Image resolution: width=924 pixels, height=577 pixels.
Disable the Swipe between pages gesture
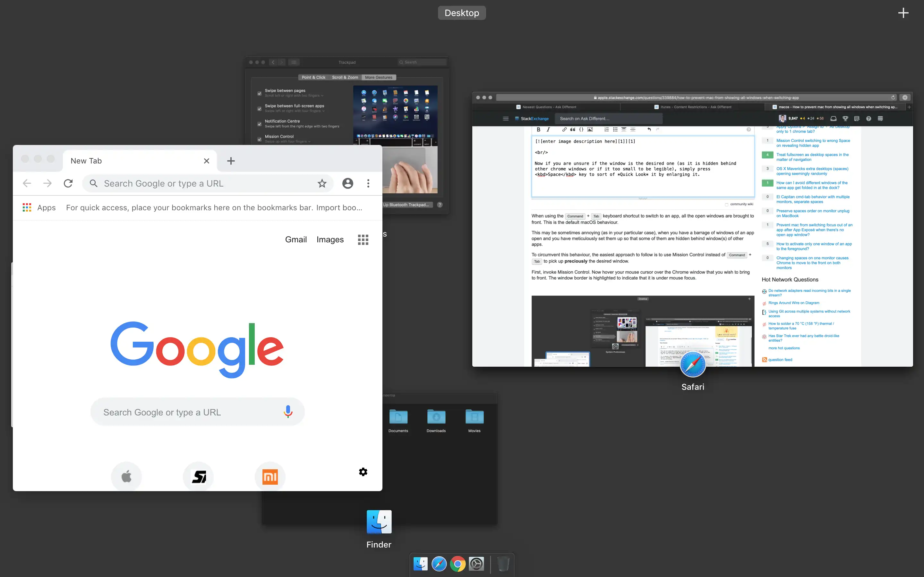[259, 94]
